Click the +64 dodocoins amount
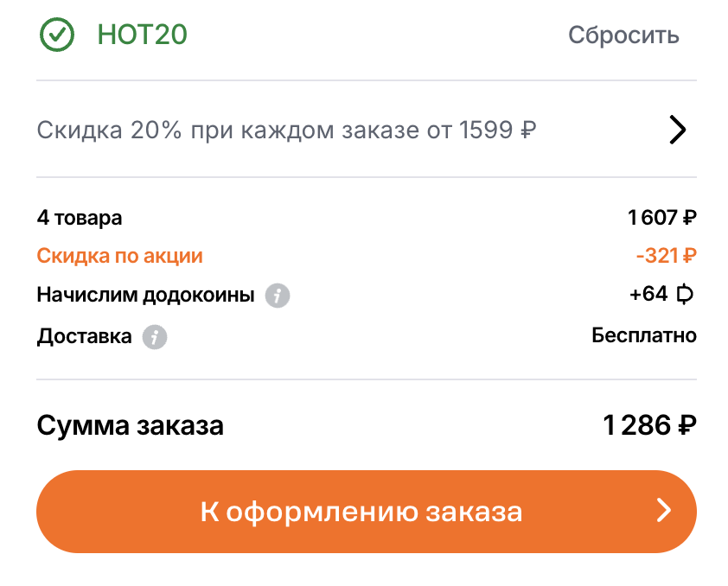The image size is (728, 586). pyautogui.click(x=648, y=295)
